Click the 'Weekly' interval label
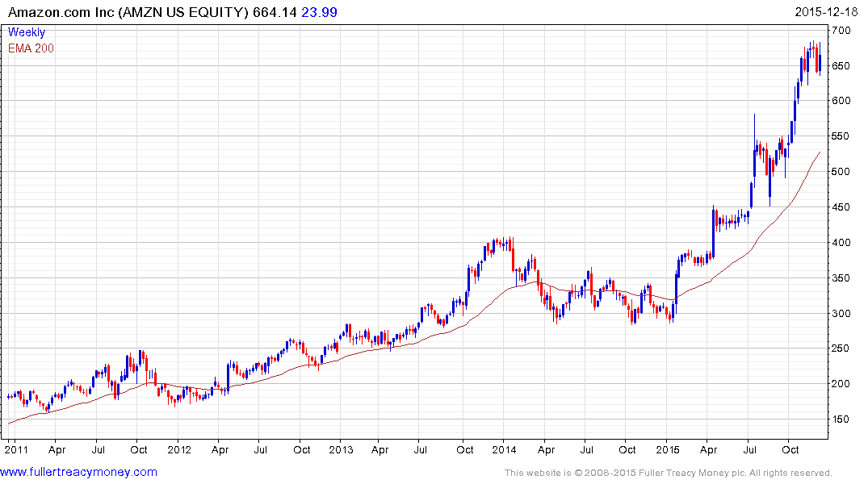This screenshot has width=868, height=484. (x=27, y=32)
